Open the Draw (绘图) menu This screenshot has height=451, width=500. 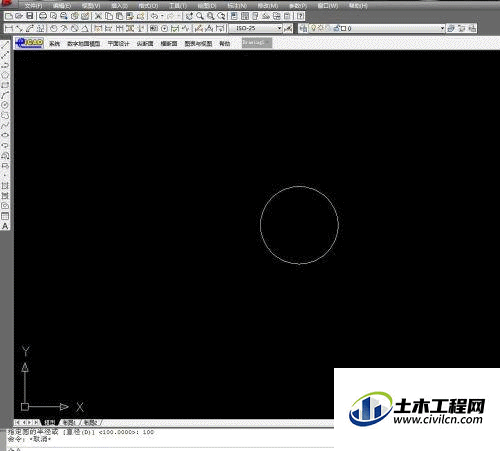pyautogui.click(x=207, y=5)
